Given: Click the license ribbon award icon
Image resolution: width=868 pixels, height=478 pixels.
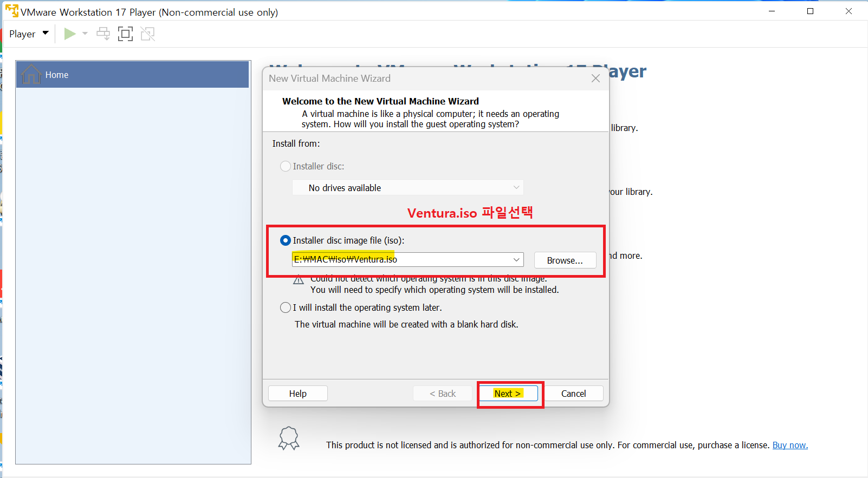Looking at the screenshot, I should (289, 438).
